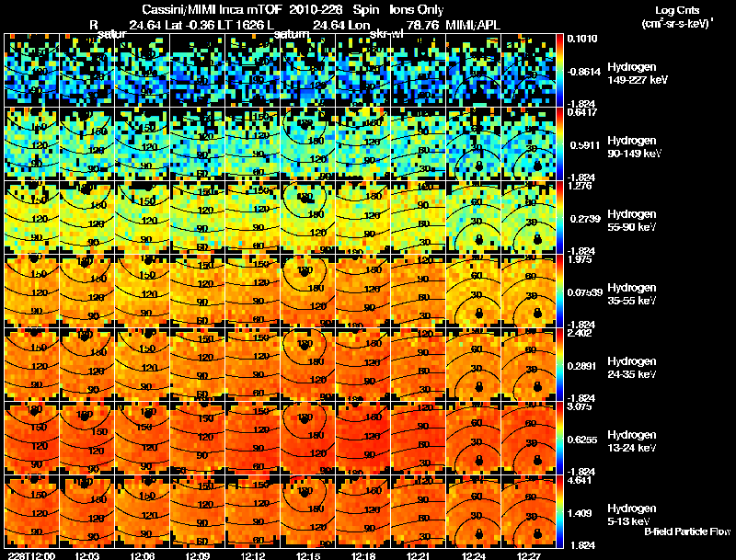Click the 1.975 color scale value
Image resolution: width=736 pixels, height=560 pixels.
pos(580,259)
